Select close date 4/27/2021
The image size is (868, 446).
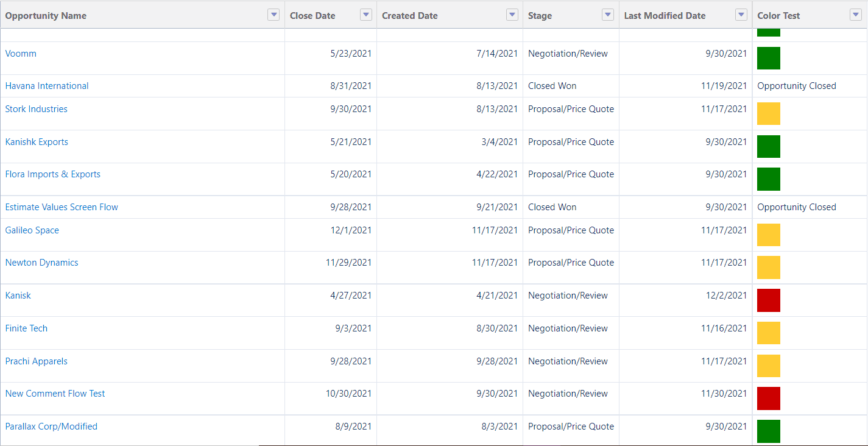[x=351, y=296]
